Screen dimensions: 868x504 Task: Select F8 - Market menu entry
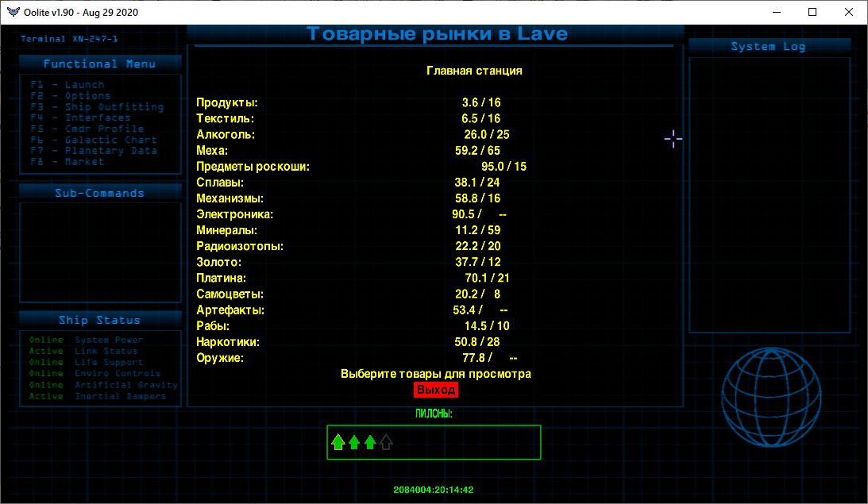[x=68, y=162]
